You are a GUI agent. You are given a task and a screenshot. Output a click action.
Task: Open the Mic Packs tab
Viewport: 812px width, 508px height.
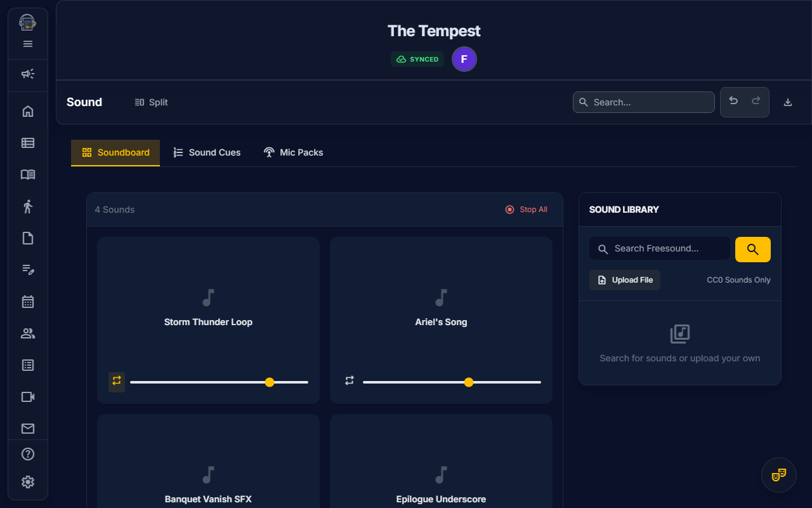click(293, 152)
